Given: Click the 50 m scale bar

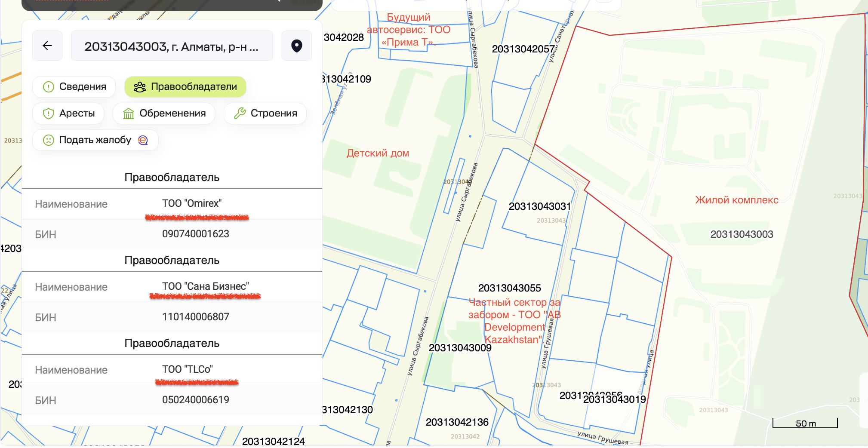Looking at the screenshot, I should click(x=805, y=423).
